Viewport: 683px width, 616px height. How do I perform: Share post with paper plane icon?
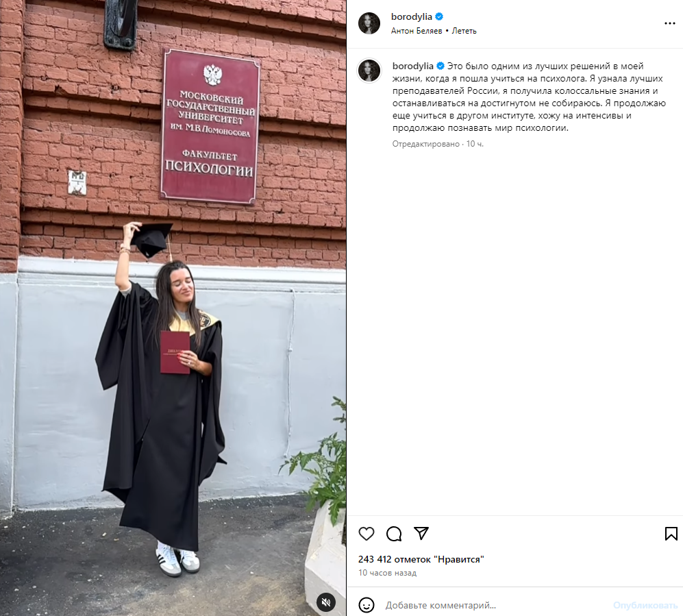pos(421,533)
